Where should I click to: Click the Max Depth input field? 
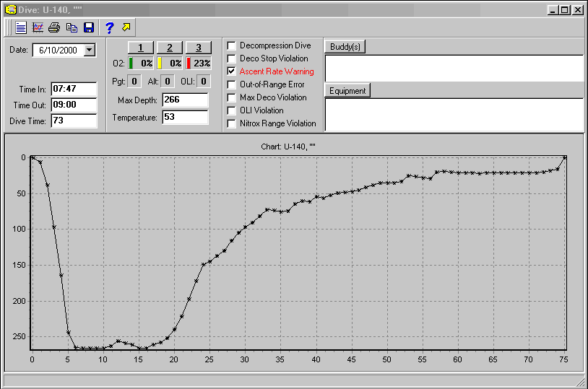(x=185, y=99)
